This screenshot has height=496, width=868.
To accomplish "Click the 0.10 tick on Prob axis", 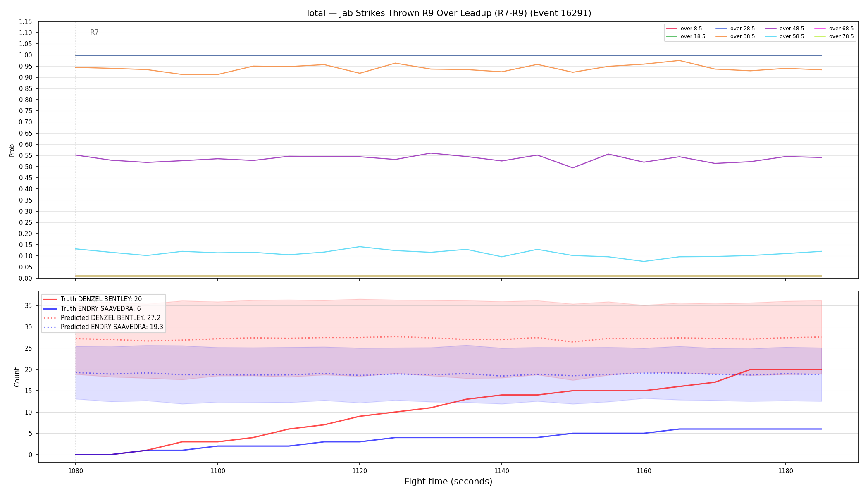I will pos(26,256).
